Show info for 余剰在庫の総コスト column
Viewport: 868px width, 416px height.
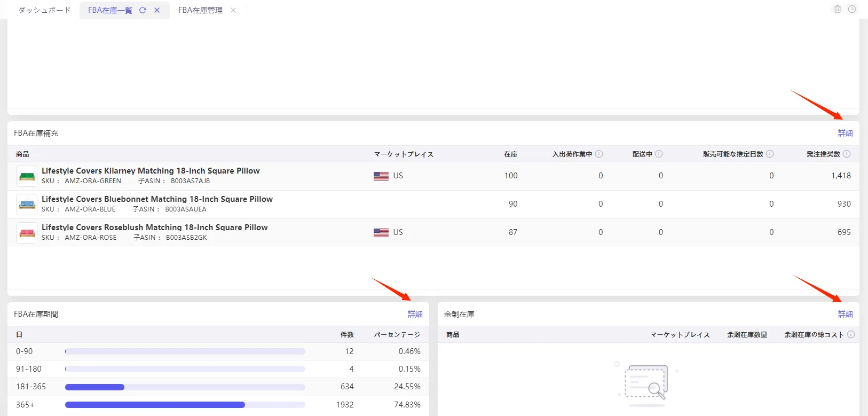coord(851,334)
